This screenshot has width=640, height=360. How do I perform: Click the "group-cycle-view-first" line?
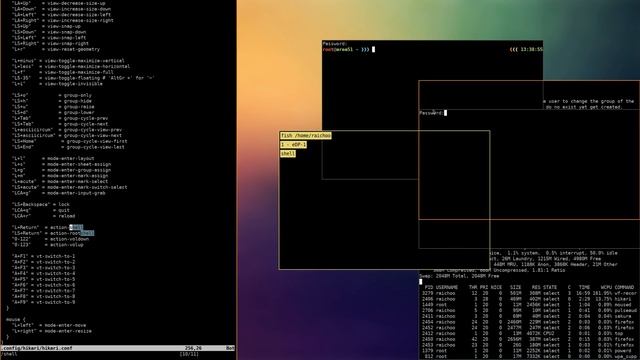point(69,141)
